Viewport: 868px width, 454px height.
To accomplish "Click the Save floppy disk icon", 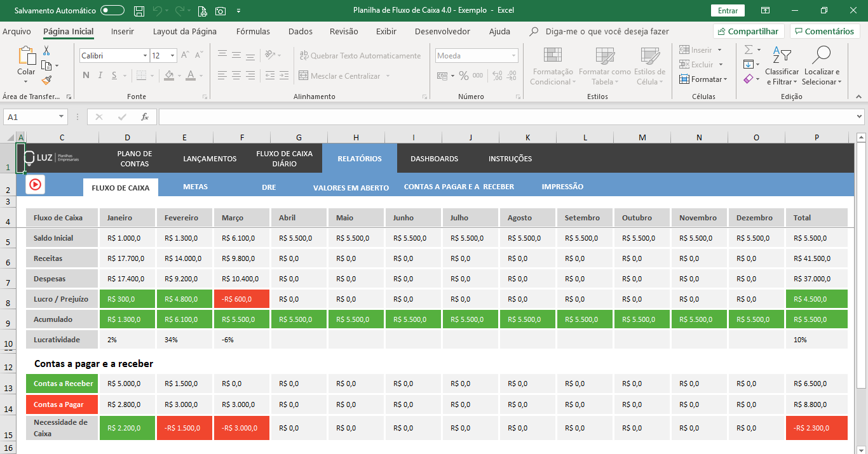I will (139, 11).
